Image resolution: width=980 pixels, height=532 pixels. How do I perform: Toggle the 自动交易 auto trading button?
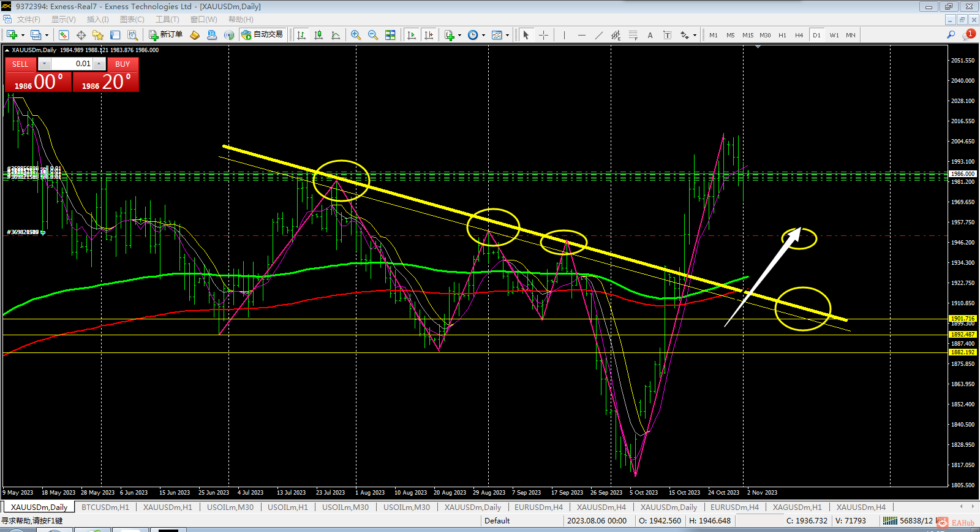click(x=263, y=35)
